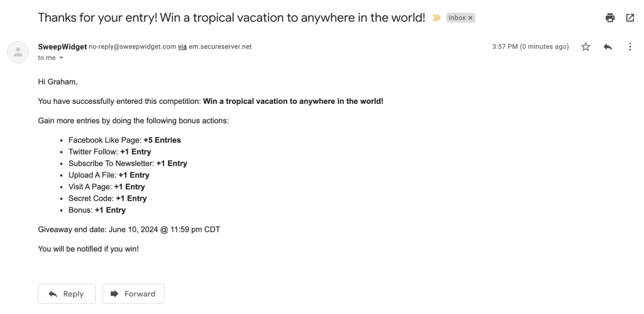The height and width of the screenshot is (314, 644).
Task: Click the sender's avatar picture
Action: coord(18,52)
